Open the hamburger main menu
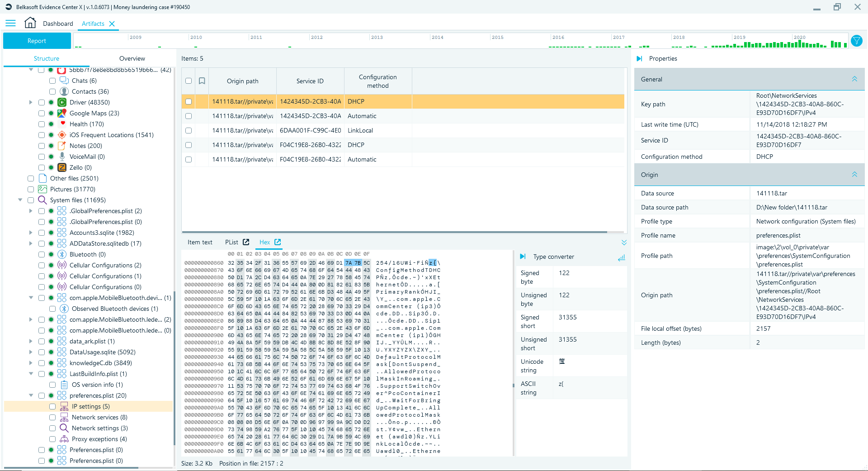The width and height of the screenshot is (868, 471). tap(10, 23)
